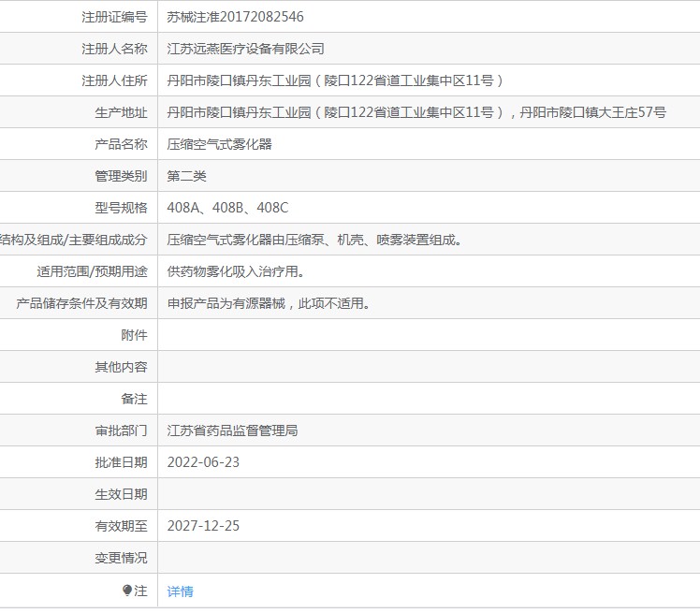Click the 注册人住所 address value

click(x=335, y=80)
